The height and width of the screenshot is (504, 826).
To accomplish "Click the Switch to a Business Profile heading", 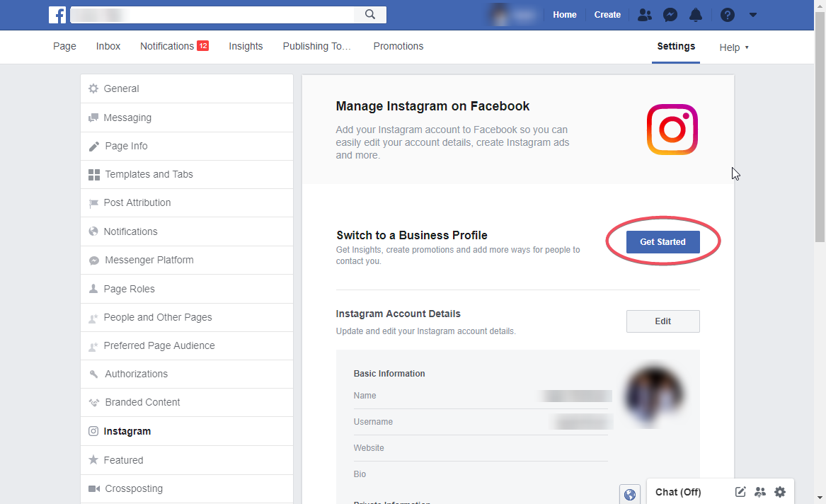I will (x=412, y=236).
